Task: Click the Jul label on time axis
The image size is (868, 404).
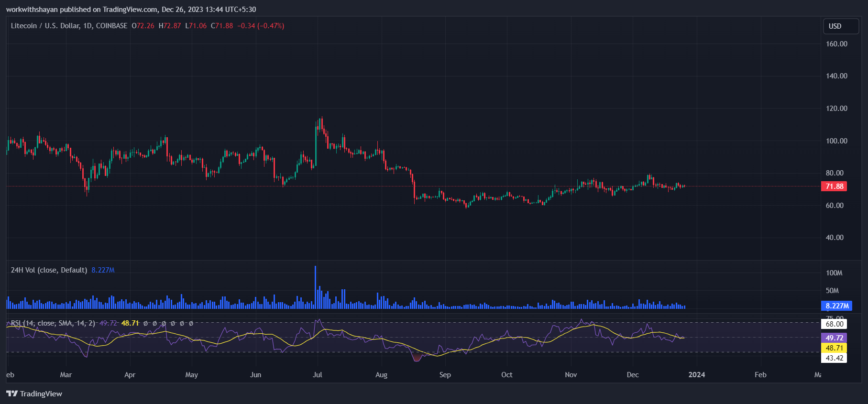Action: click(x=318, y=375)
